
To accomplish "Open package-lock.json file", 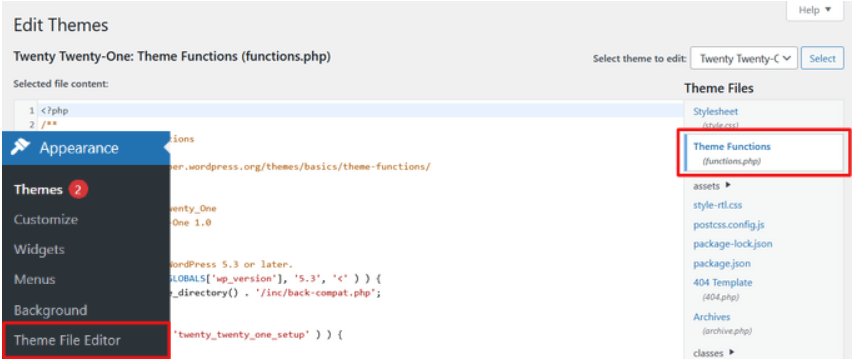I will pos(733,244).
